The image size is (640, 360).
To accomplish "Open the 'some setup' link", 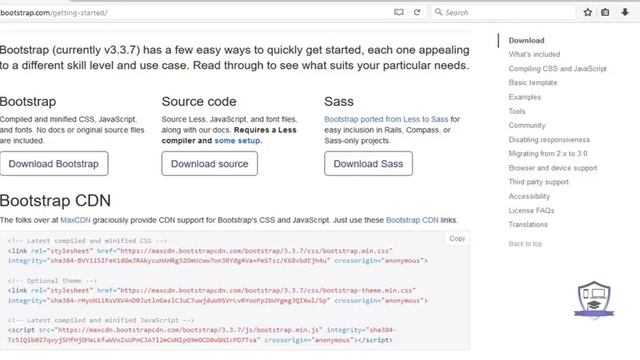I will (238, 140).
